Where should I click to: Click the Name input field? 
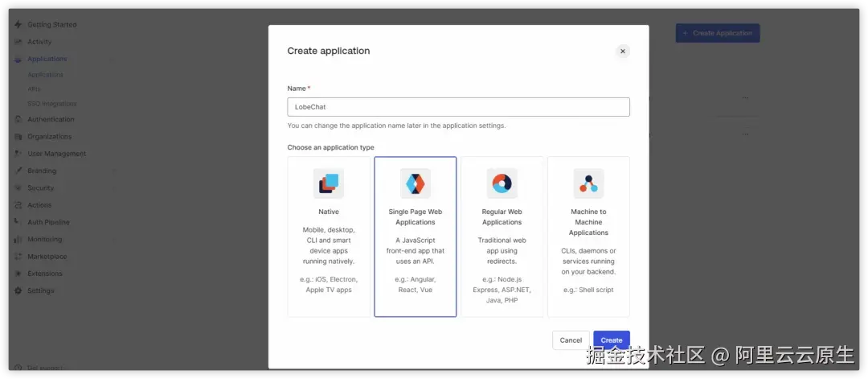458,107
